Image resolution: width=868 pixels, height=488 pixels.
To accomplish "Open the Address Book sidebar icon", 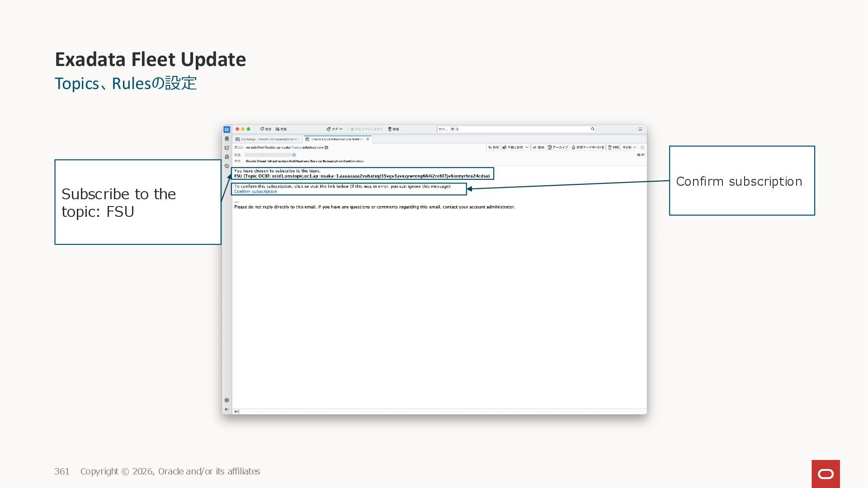I will click(x=226, y=139).
